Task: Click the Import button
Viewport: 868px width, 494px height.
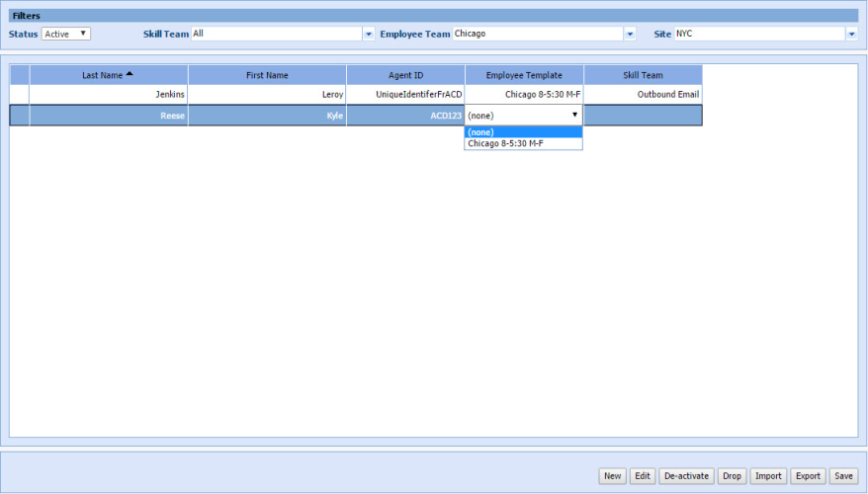Action: coord(768,476)
